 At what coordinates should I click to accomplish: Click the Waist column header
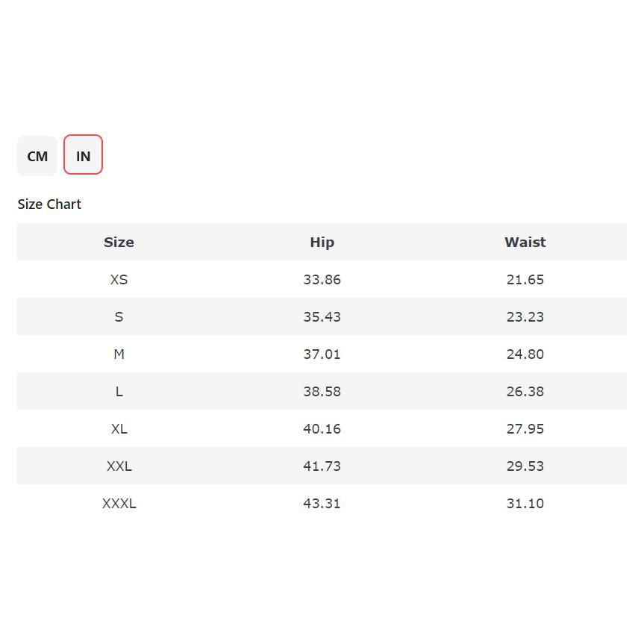[525, 242]
